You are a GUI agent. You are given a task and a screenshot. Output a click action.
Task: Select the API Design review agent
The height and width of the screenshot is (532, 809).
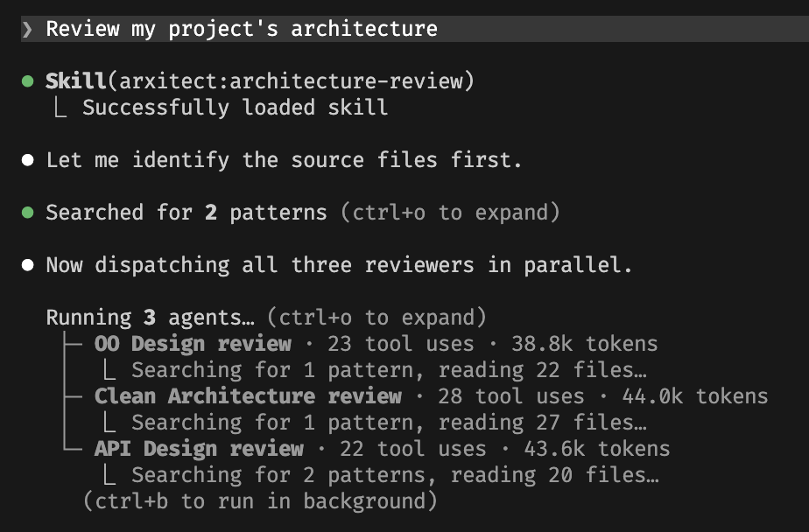point(199,449)
